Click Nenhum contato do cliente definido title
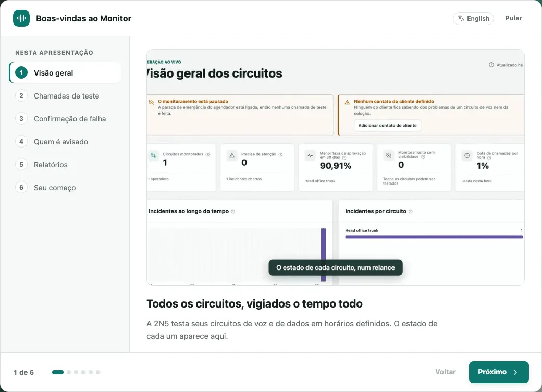Image resolution: width=542 pixels, height=392 pixels. (393, 101)
